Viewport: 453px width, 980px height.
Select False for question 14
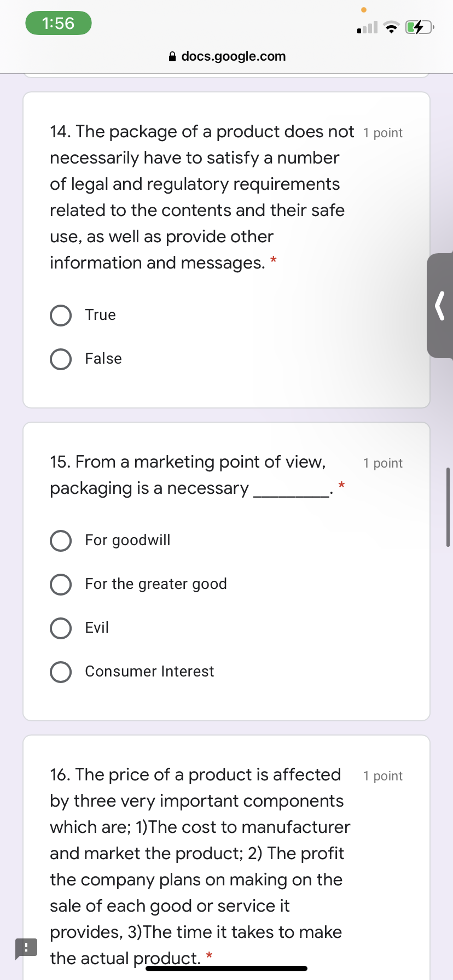[61, 359]
